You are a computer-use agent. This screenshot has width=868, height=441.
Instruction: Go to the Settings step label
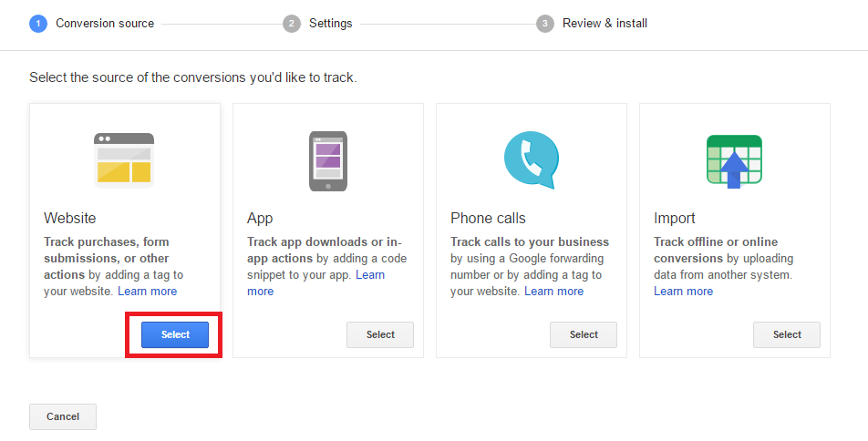click(330, 24)
